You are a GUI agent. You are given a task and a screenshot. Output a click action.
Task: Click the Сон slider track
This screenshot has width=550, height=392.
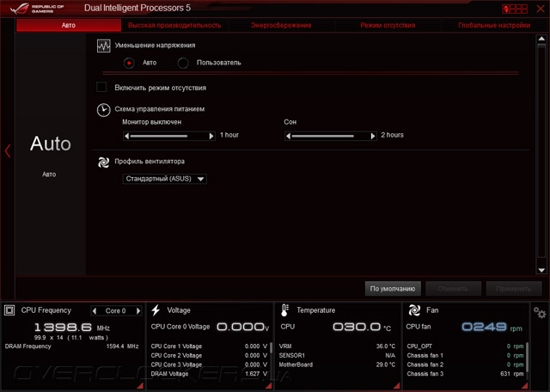tap(330, 136)
